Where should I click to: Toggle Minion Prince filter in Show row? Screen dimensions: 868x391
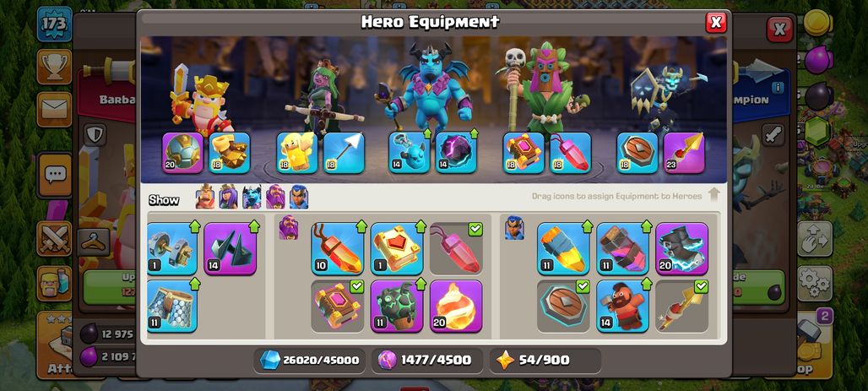[x=252, y=197]
